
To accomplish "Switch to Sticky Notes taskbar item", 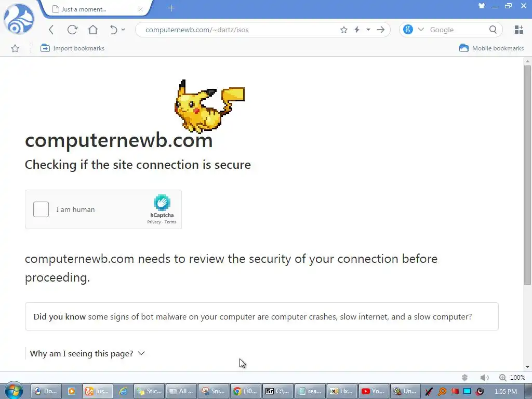I will coord(149,391).
